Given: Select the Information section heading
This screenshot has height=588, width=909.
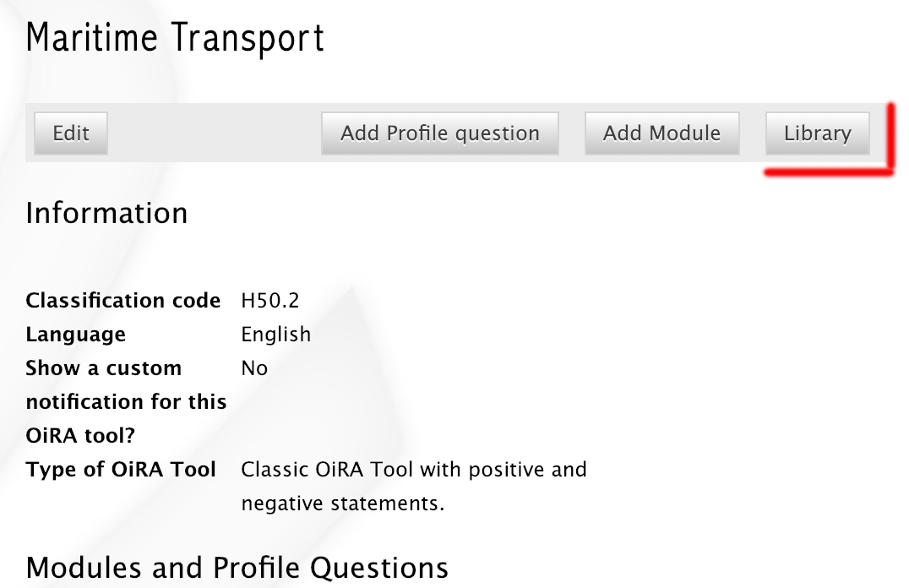Looking at the screenshot, I should pyautogui.click(x=106, y=213).
